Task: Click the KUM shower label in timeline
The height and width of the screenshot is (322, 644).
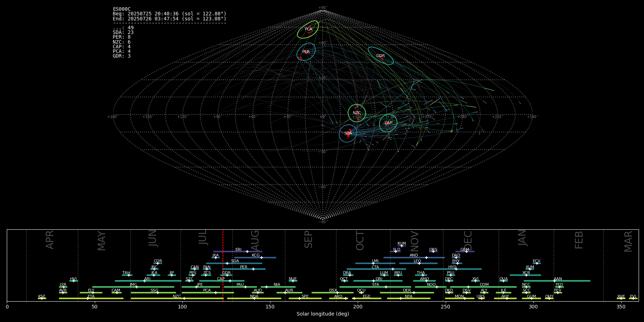Action: click(402, 244)
